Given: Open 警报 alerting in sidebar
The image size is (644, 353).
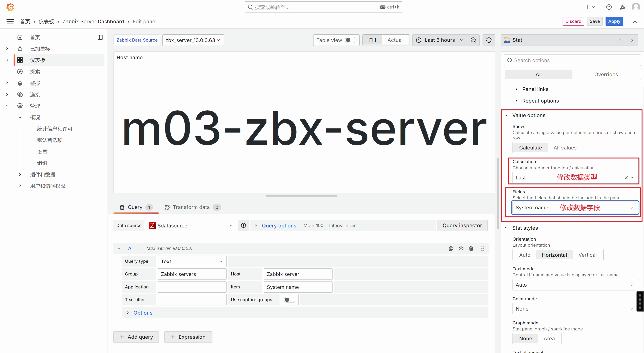Looking at the screenshot, I should [x=35, y=83].
